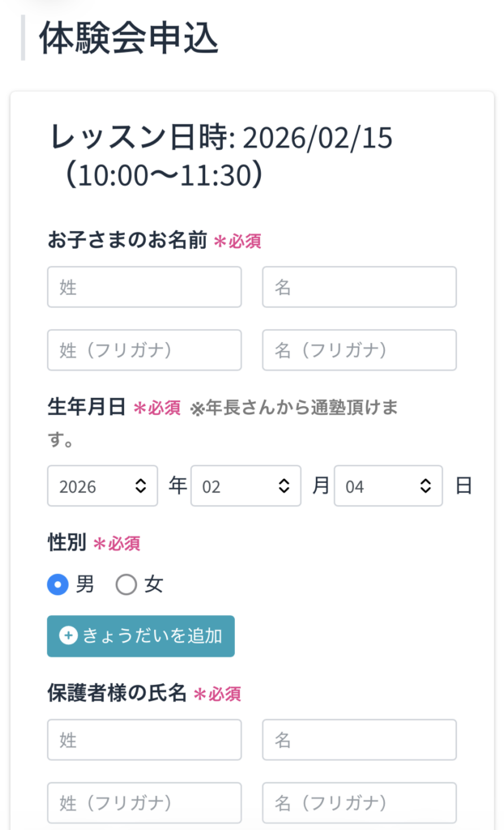This screenshot has width=504, height=830.
Task: Click the 必須 label next to 性別
Action: 119,544
